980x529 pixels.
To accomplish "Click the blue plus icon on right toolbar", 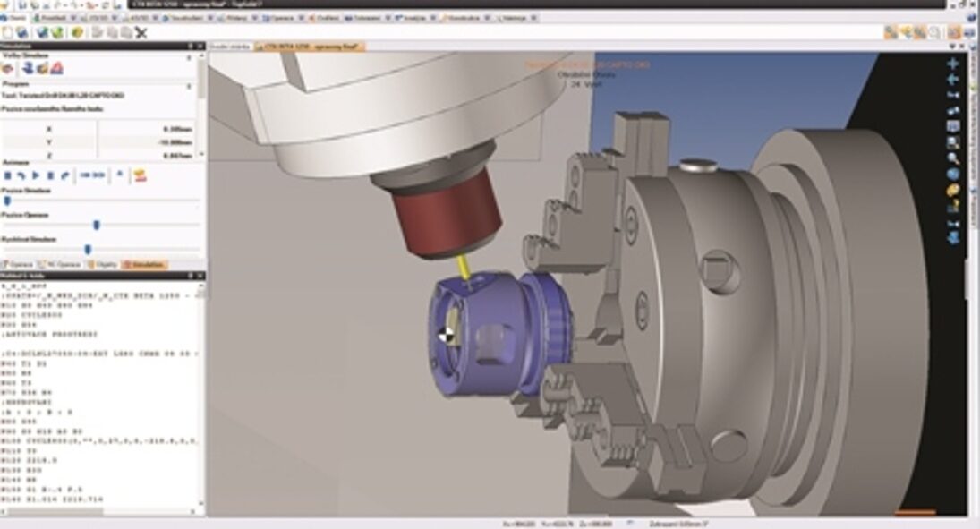I will (953, 64).
